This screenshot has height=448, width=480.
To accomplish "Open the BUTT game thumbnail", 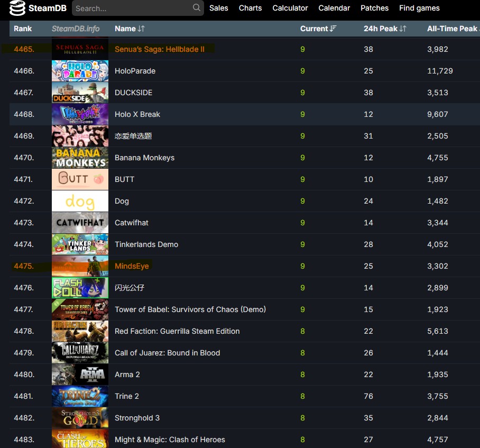I will [80, 179].
